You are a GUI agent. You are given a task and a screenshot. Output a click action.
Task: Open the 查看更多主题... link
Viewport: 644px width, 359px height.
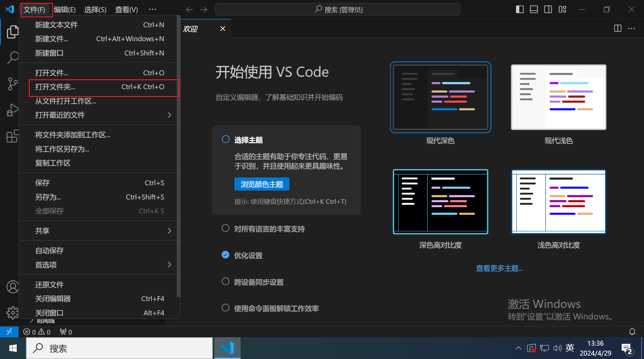click(x=499, y=268)
